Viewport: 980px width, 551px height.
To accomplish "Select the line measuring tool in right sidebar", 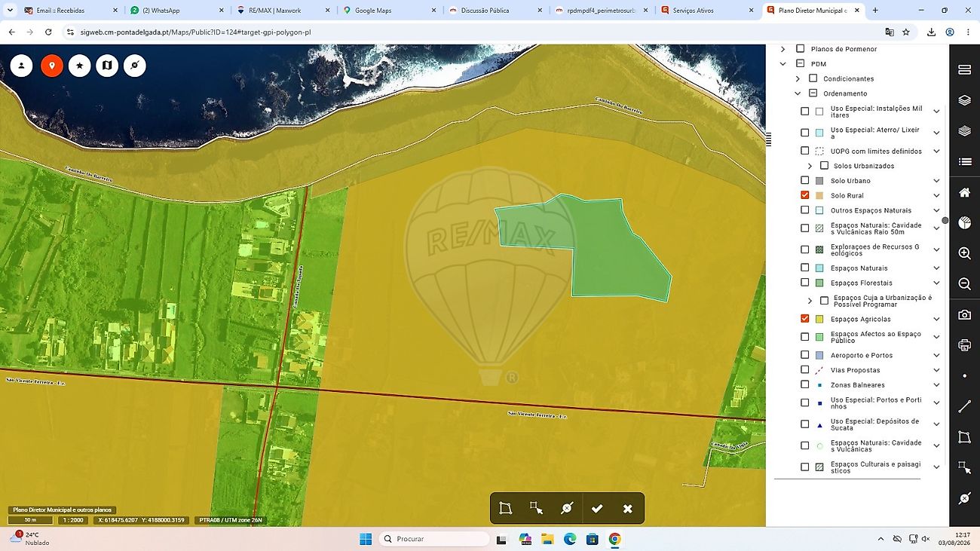I will tap(964, 406).
